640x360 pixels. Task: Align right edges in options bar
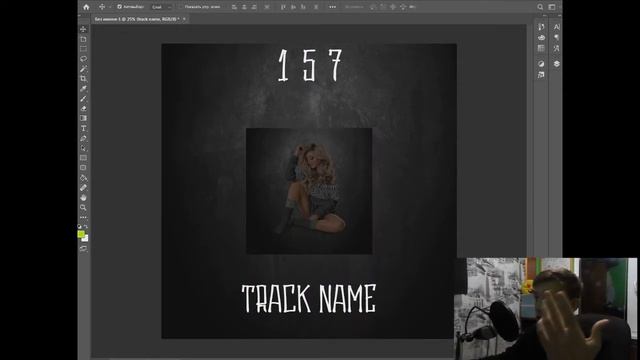(254, 7)
